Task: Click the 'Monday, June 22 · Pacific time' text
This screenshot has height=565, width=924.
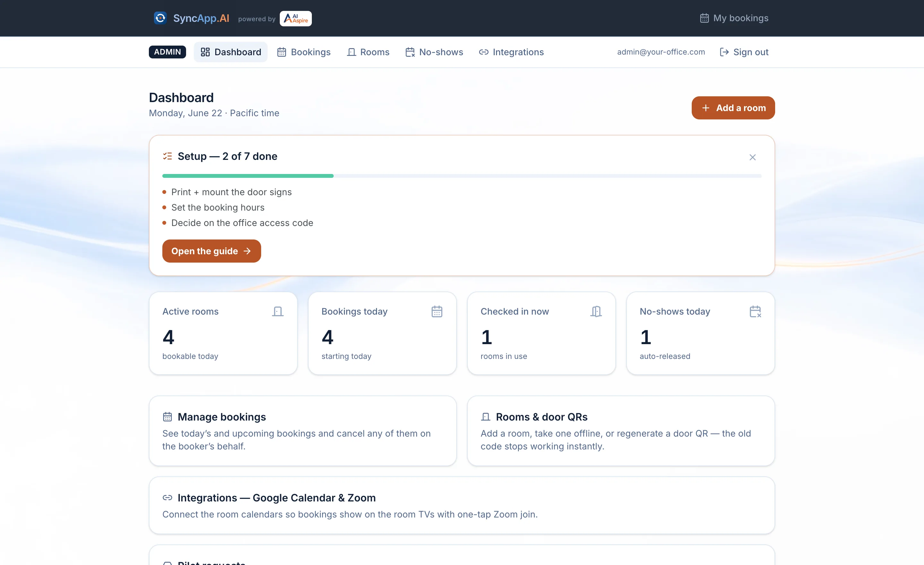Action: click(x=214, y=113)
